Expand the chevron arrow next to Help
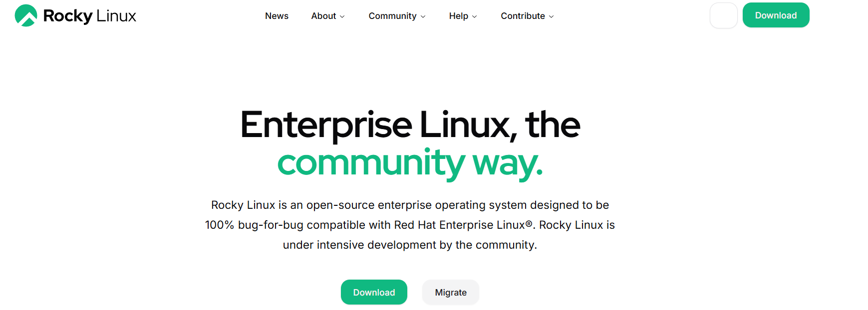The width and height of the screenshot is (868, 310). [x=475, y=16]
